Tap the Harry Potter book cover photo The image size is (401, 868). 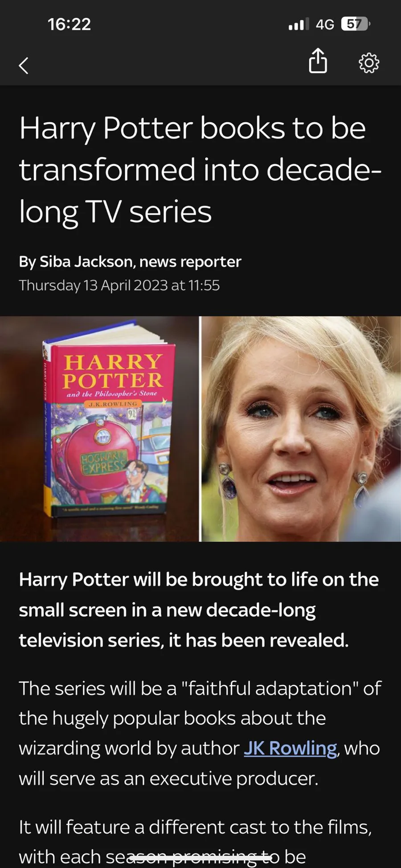pos(99,429)
